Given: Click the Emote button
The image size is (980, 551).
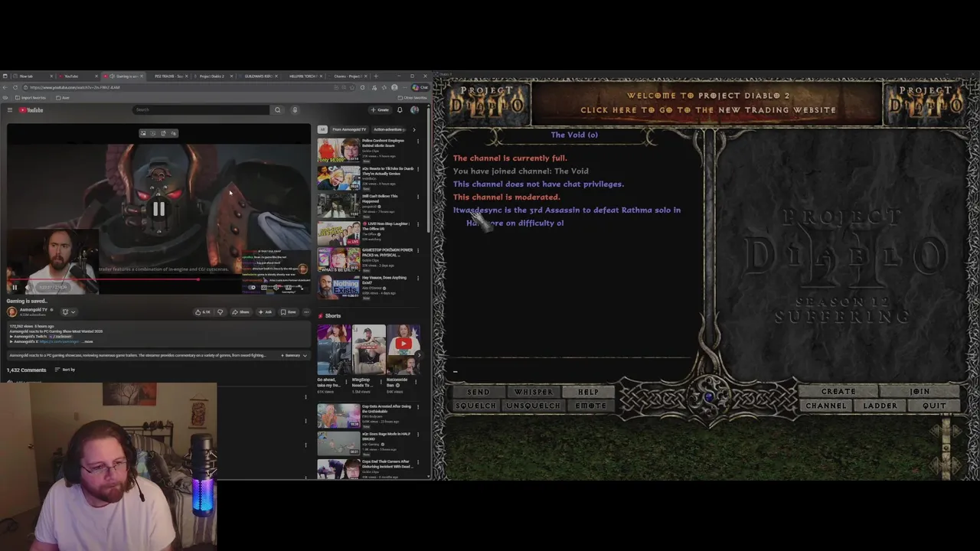Looking at the screenshot, I should [590, 406].
